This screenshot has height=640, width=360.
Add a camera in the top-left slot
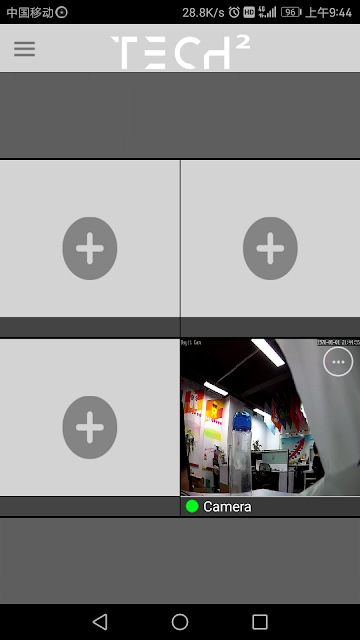pyautogui.click(x=90, y=248)
